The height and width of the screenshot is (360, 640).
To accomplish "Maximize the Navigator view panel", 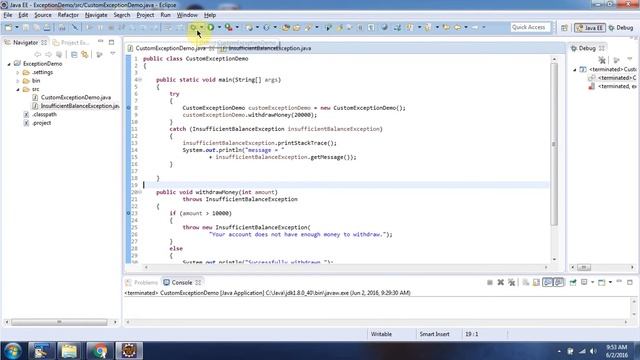I will [x=111, y=42].
